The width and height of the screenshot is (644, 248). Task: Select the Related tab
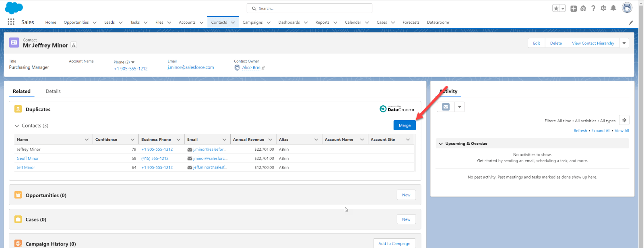[x=22, y=92]
